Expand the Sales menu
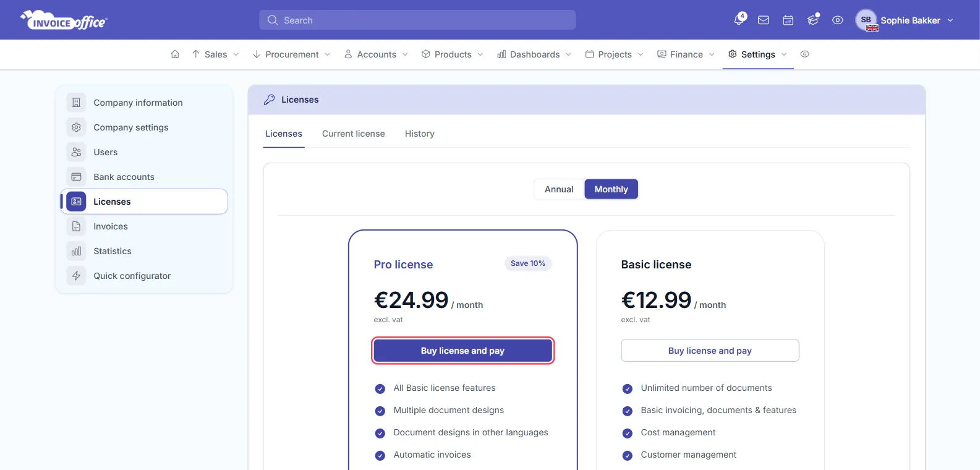Image resolution: width=980 pixels, height=470 pixels. (215, 54)
